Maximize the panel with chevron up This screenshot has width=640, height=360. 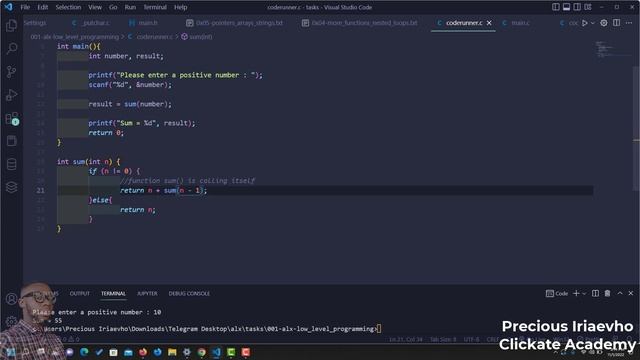click(x=620, y=293)
